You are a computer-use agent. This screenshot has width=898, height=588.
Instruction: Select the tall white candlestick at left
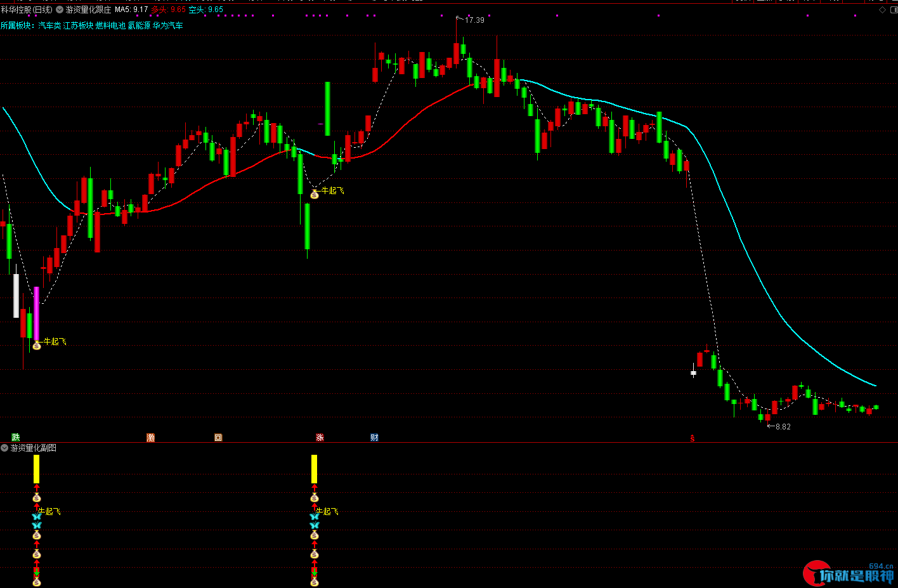16,295
